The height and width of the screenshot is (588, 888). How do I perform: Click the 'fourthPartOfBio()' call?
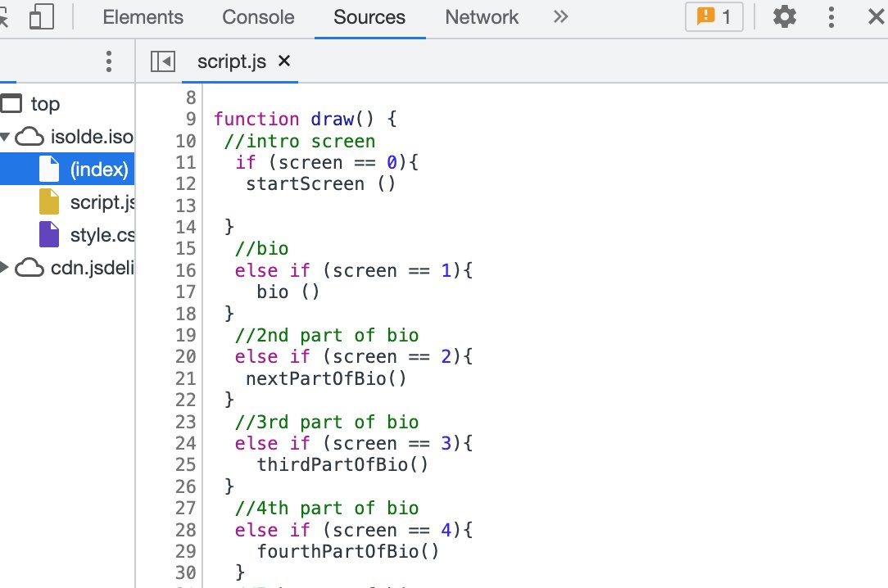(x=348, y=551)
